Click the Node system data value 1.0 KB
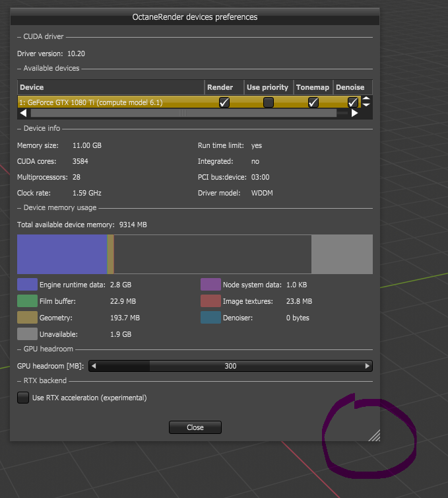The image size is (448, 498). tap(297, 285)
